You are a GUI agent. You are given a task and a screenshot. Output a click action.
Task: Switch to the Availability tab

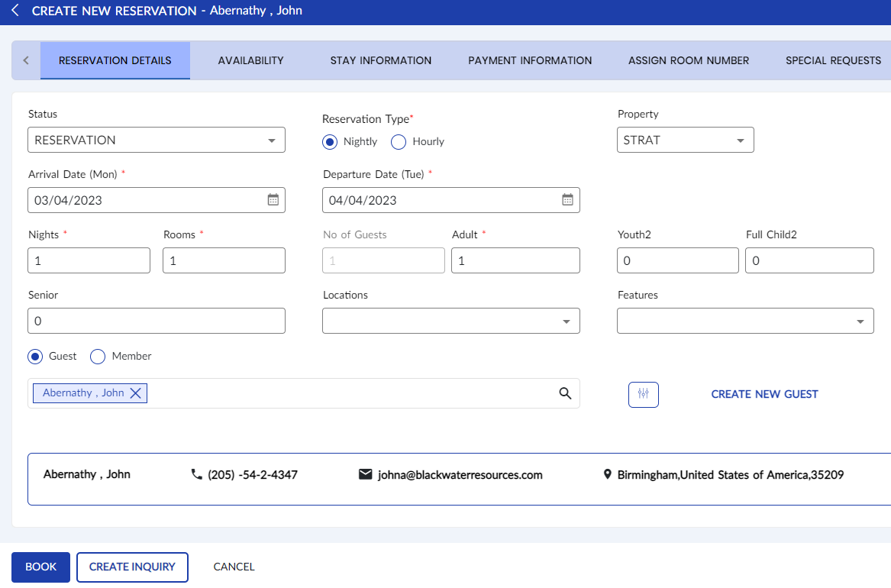tap(250, 61)
